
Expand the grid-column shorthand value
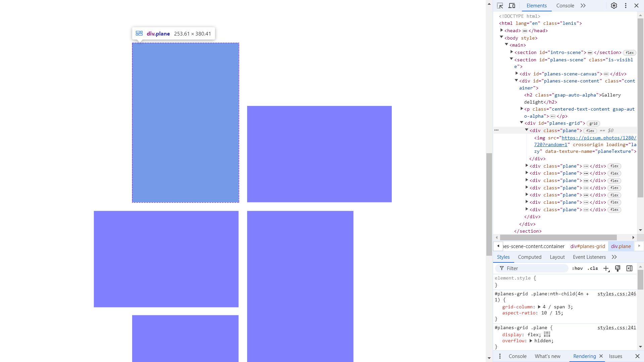[539, 307]
